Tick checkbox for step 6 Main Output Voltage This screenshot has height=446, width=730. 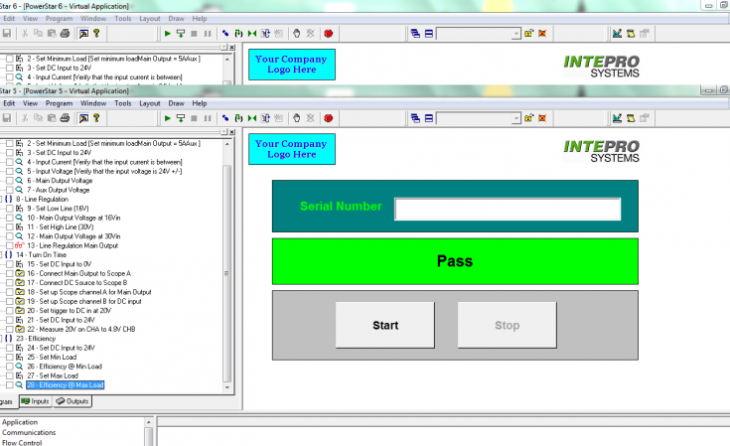tap(9, 181)
